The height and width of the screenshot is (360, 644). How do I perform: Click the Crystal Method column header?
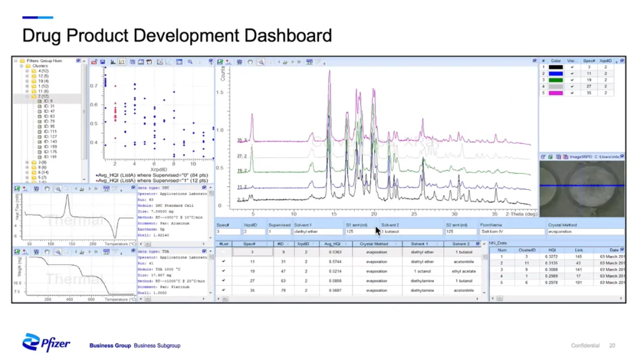[374, 244]
